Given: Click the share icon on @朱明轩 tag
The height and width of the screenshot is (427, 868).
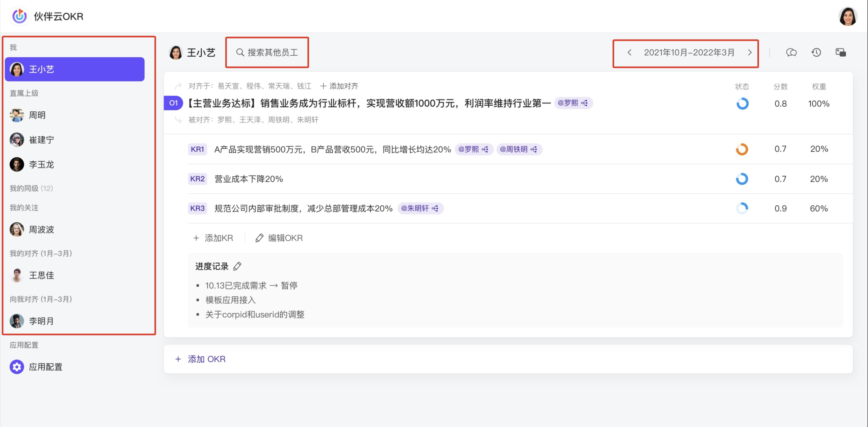Looking at the screenshot, I should 435,209.
